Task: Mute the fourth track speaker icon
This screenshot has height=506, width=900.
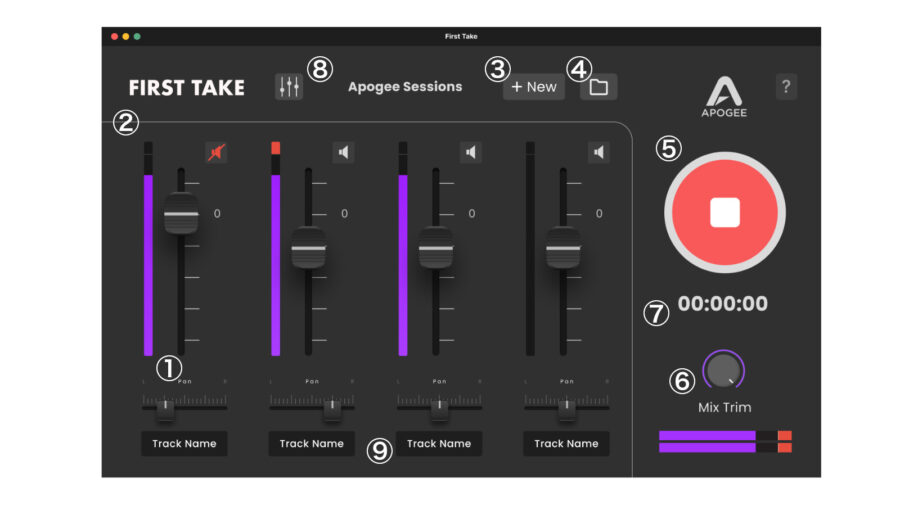Action: [599, 152]
